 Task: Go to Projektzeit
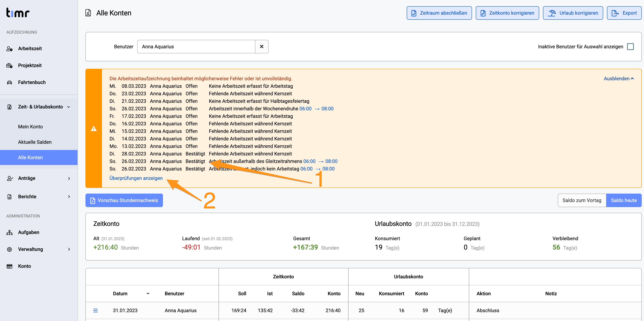pos(30,65)
